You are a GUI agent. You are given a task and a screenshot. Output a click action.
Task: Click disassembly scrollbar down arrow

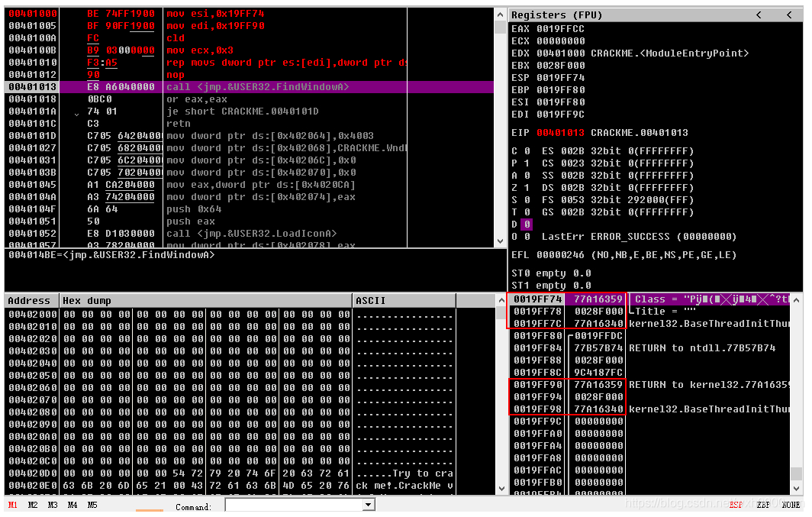[x=501, y=241]
